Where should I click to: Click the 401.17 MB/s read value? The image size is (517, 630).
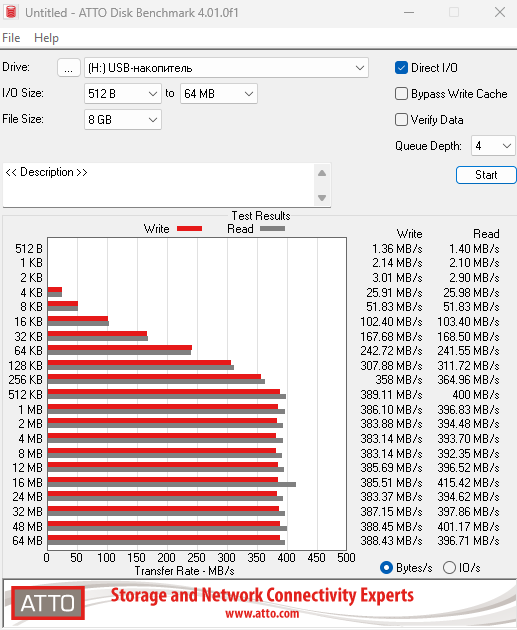pyautogui.click(x=468, y=526)
